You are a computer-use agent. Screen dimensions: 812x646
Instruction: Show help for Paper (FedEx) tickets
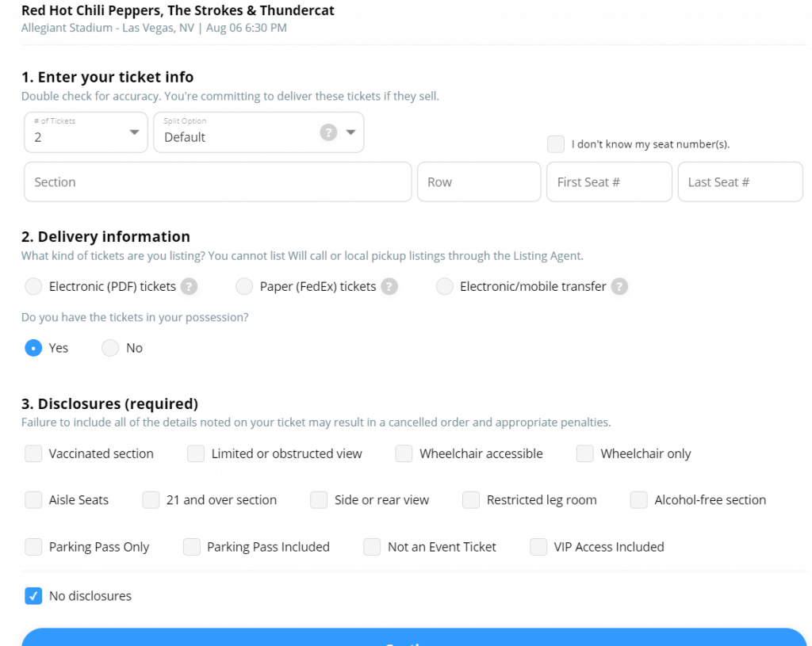click(x=389, y=286)
